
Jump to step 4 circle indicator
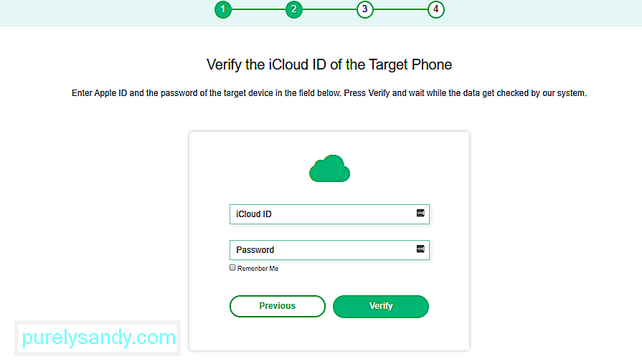pos(436,9)
